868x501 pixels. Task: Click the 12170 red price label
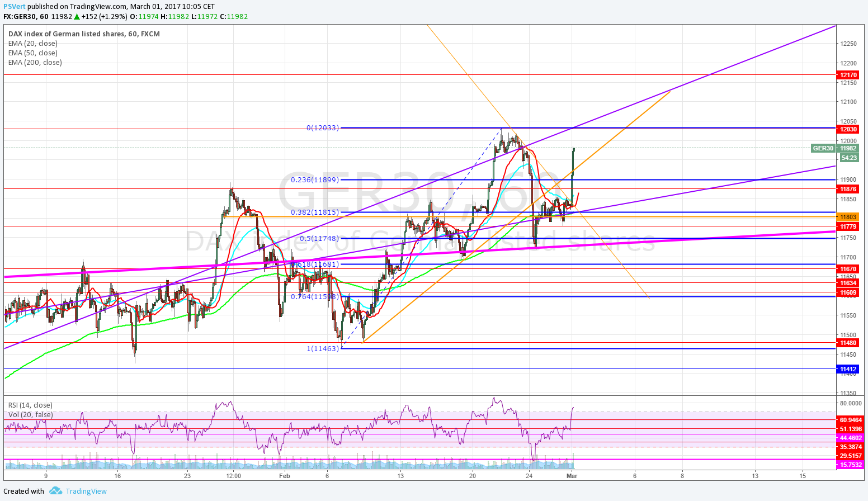tap(848, 75)
